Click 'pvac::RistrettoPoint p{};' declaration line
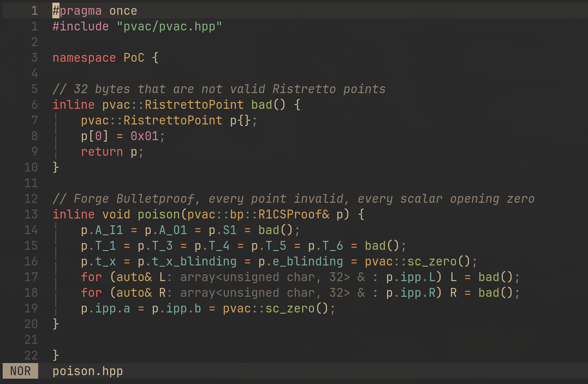The image size is (588, 384). (x=169, y=120)
